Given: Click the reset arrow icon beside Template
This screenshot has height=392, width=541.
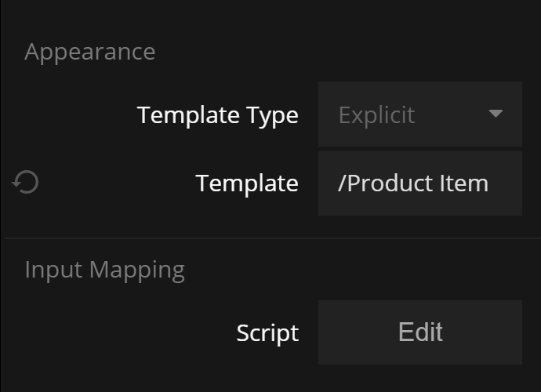Looking at the screenshot, I should (x=26, y=183).
